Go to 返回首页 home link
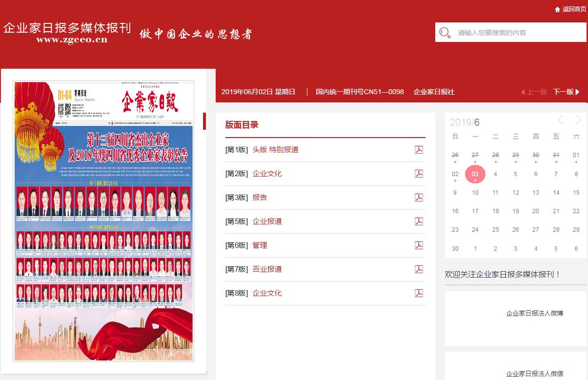This screenshot has height=380, width=588. tap(570, 9)
